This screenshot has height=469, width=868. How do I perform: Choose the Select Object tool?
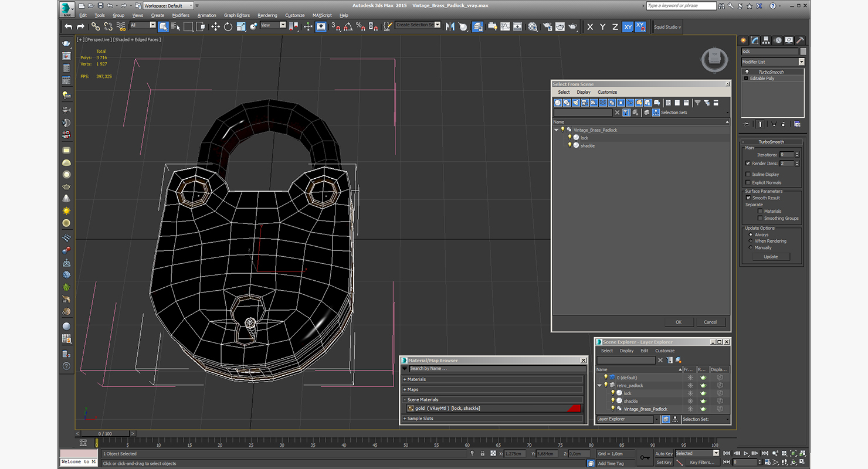point(163,26)
